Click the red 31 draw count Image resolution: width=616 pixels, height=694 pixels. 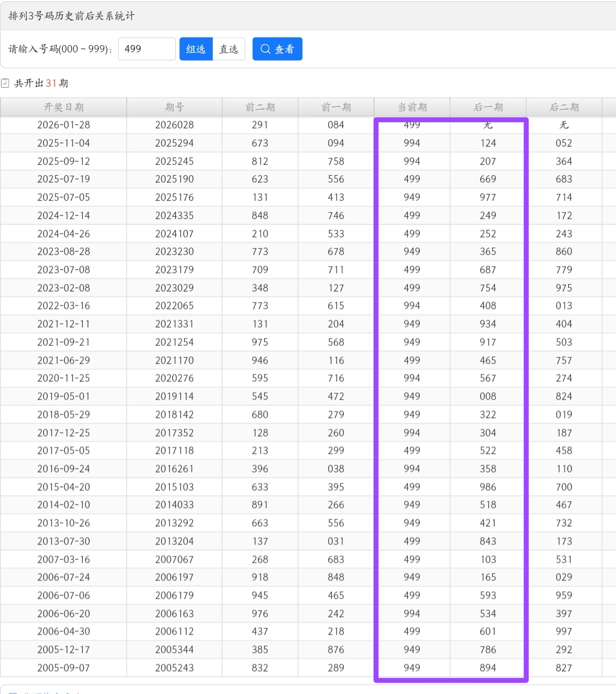pos(51,83)
